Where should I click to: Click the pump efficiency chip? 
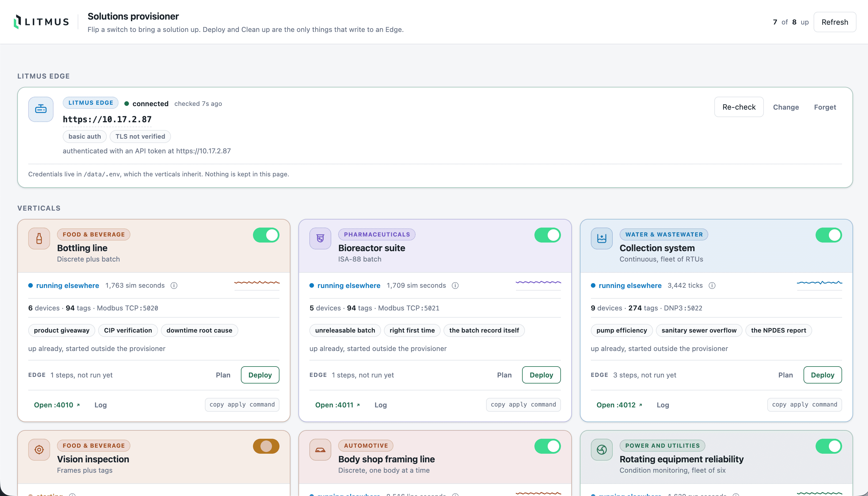coord(621,330)
